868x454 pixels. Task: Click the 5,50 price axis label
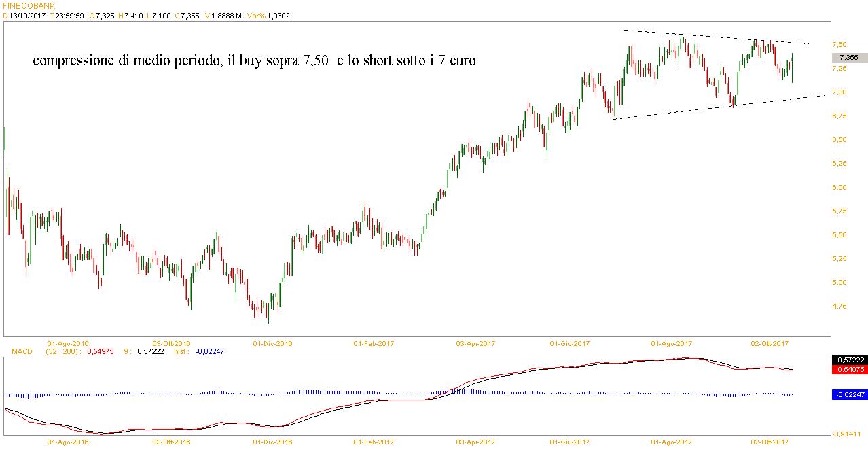point(839,235)
